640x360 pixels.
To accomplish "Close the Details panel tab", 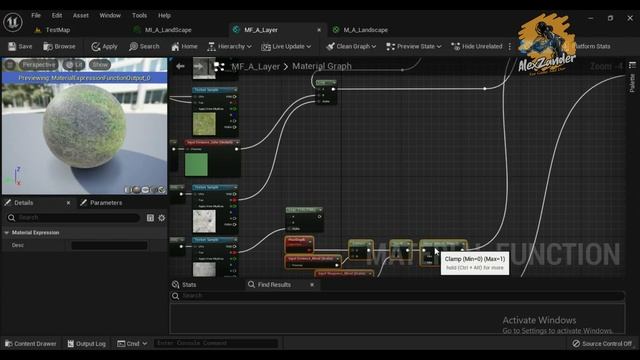I will click(68, 203).
